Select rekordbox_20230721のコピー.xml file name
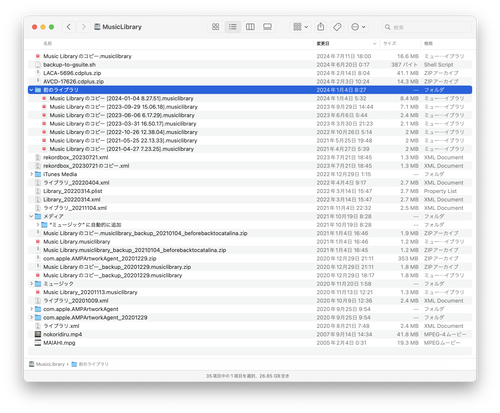 86,166
